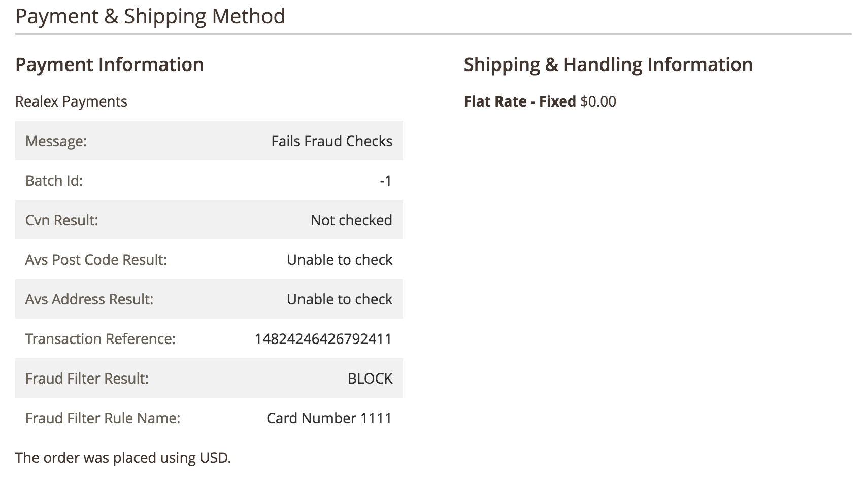Screen dimensions: 868x480
Task: Select the Cvn Result label
Action: [61, 220]
